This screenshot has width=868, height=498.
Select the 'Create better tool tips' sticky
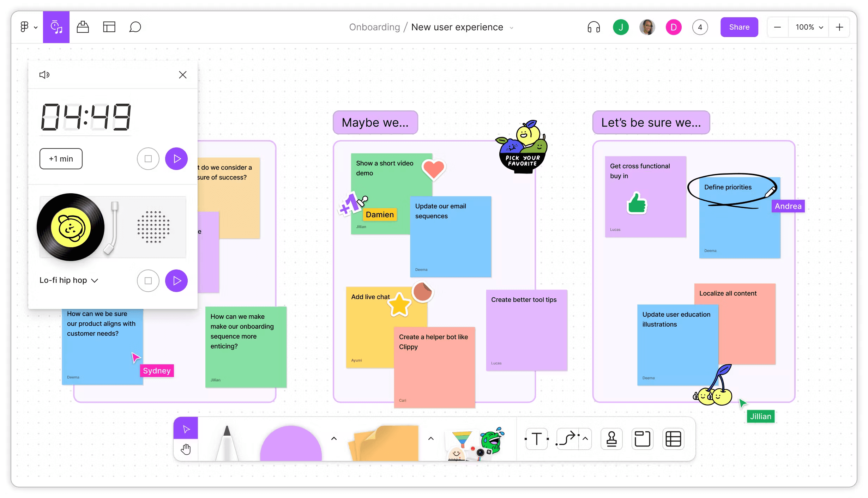pos(526,330)
